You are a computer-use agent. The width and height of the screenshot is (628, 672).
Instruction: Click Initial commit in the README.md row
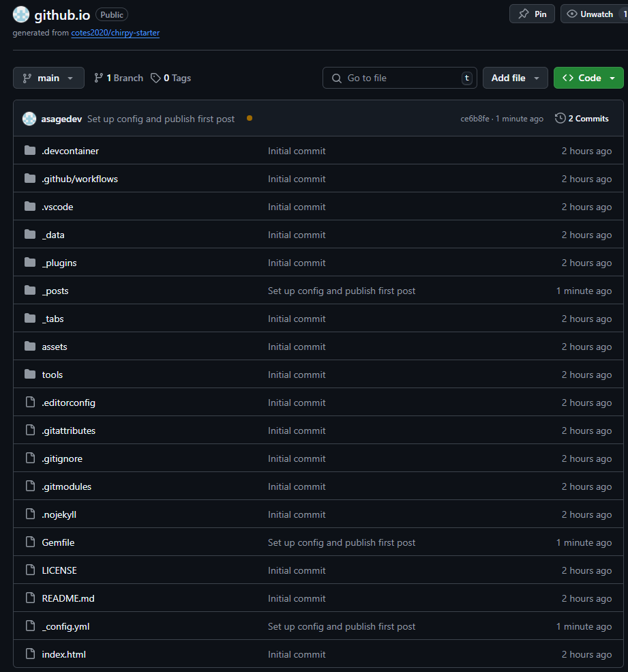click(297, 598)
